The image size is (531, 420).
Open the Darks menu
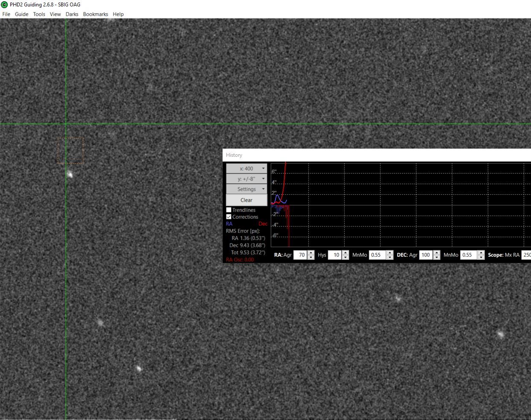tap(72, 14)
